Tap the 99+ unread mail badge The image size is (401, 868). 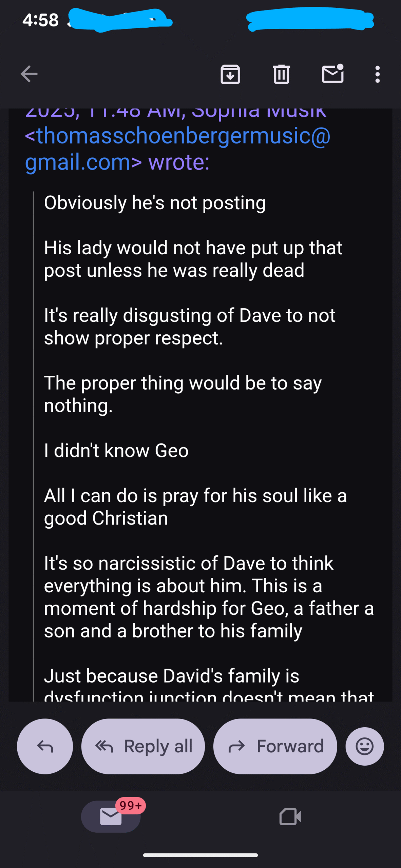131,805
